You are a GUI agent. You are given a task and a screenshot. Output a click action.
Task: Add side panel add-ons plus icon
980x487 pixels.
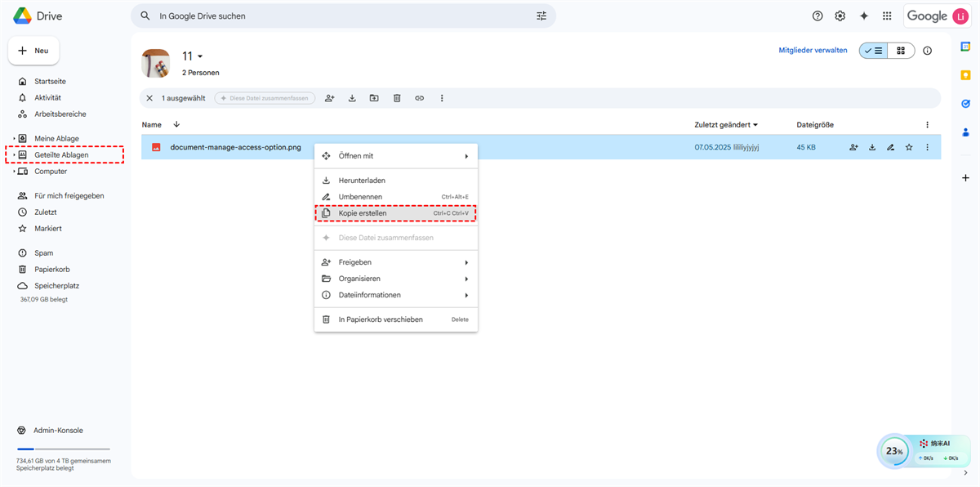pos(965,177)
